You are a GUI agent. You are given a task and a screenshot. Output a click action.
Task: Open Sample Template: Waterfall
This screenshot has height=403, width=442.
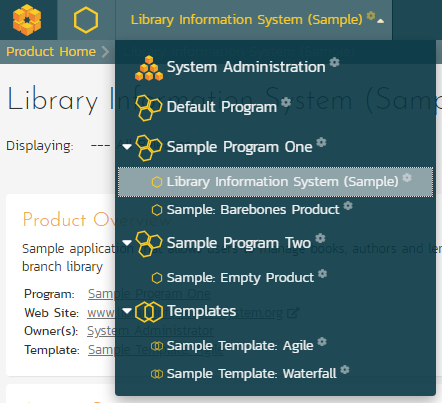[252, 374]
